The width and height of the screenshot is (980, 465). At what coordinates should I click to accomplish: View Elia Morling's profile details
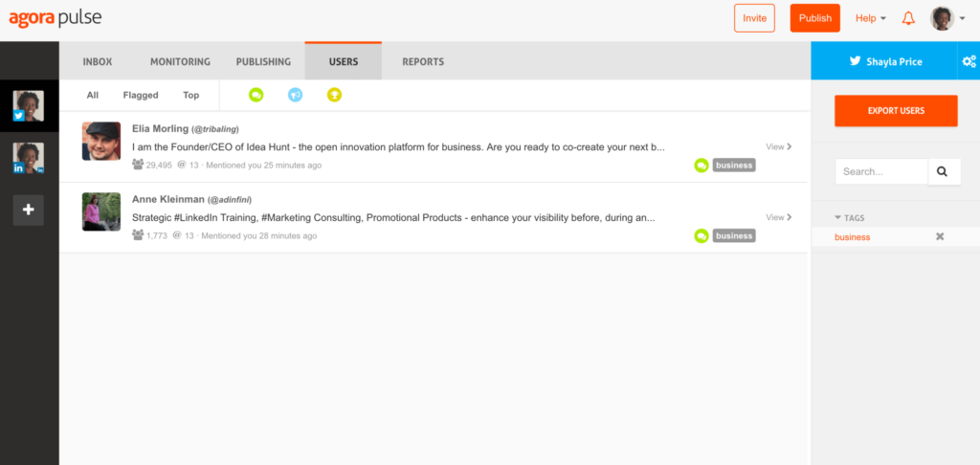[x=779, y=147]
